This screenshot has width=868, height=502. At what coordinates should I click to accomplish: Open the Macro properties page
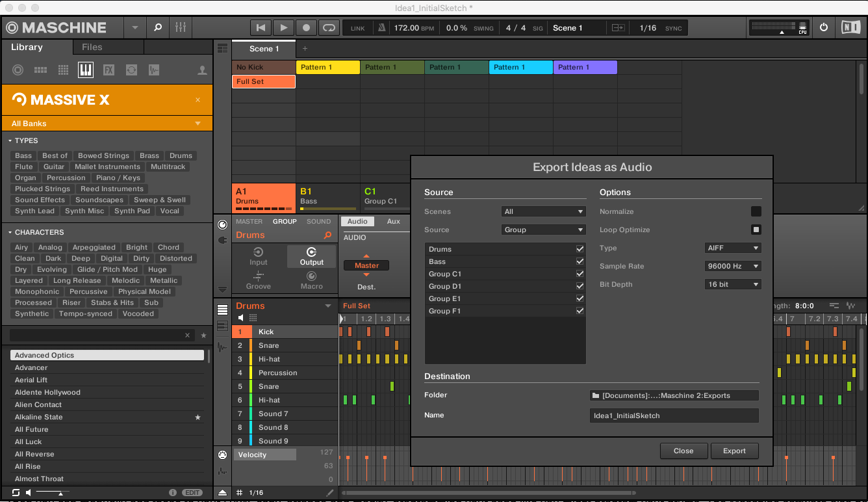[312, 280]
